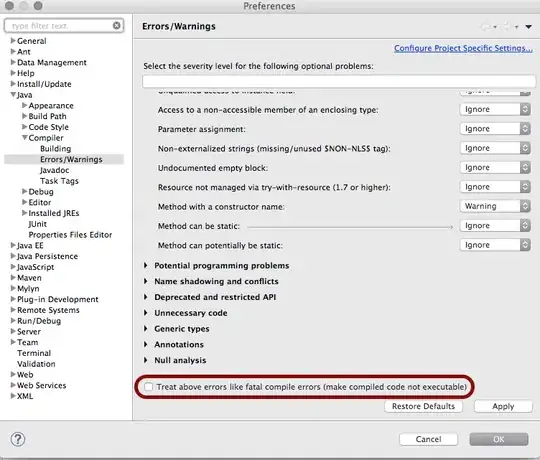Click the Apply button
The width and height of the screenshot is (540, 460).
click(x=503, y=406)
